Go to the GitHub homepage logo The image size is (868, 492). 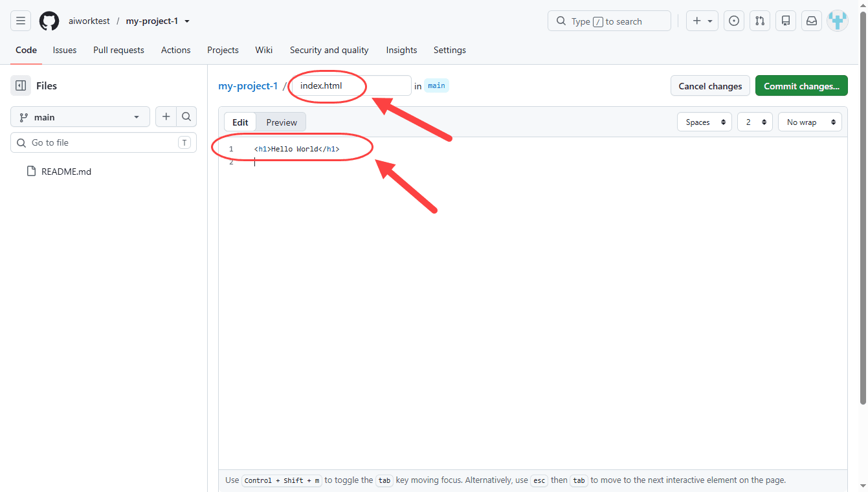49,21
